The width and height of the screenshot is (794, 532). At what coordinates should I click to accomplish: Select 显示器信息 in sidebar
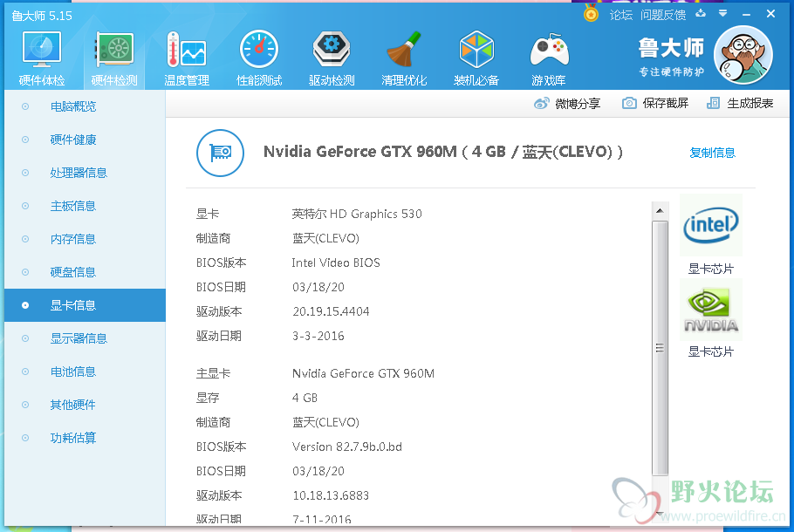[86, 338]
